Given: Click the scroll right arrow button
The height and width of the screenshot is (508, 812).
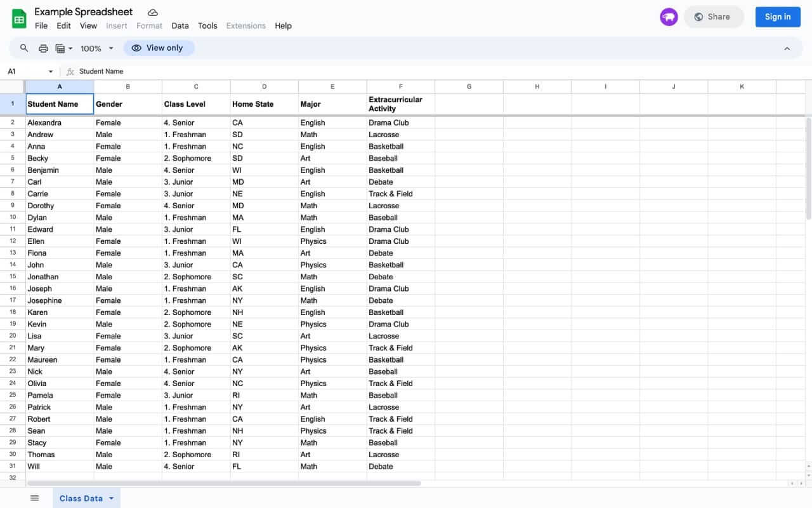Looking at the screenshot, I should tap(801, 483).
